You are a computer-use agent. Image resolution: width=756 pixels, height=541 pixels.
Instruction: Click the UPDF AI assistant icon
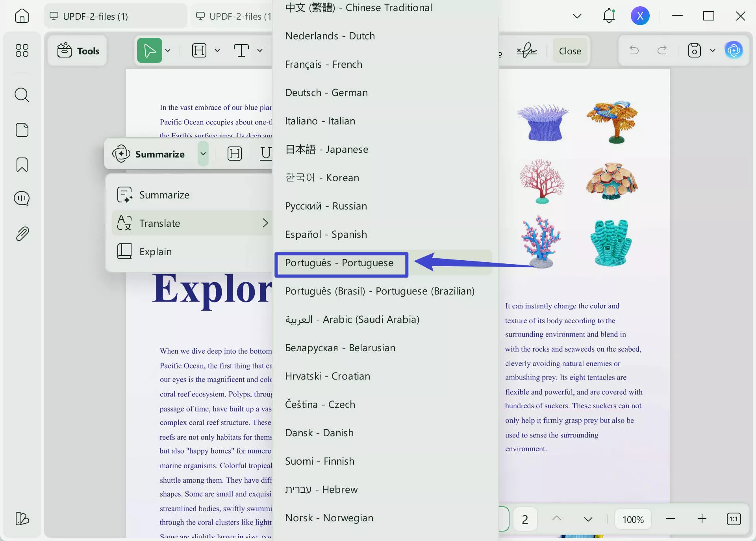734,50
